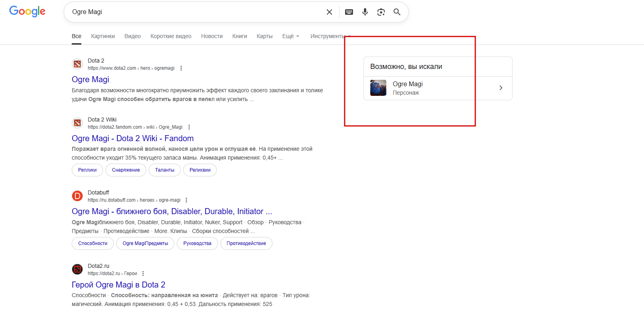Click the Ogre Magi name in the side panel

tap(408, 84)
